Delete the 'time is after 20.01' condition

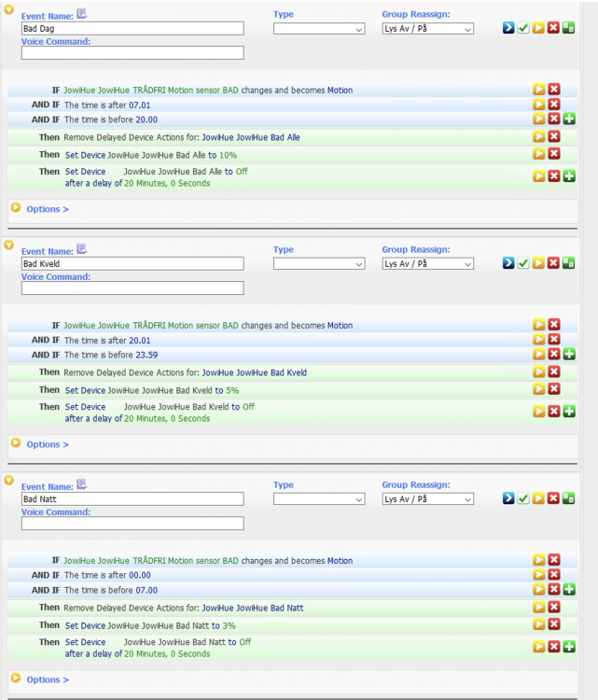click(553, 341)
